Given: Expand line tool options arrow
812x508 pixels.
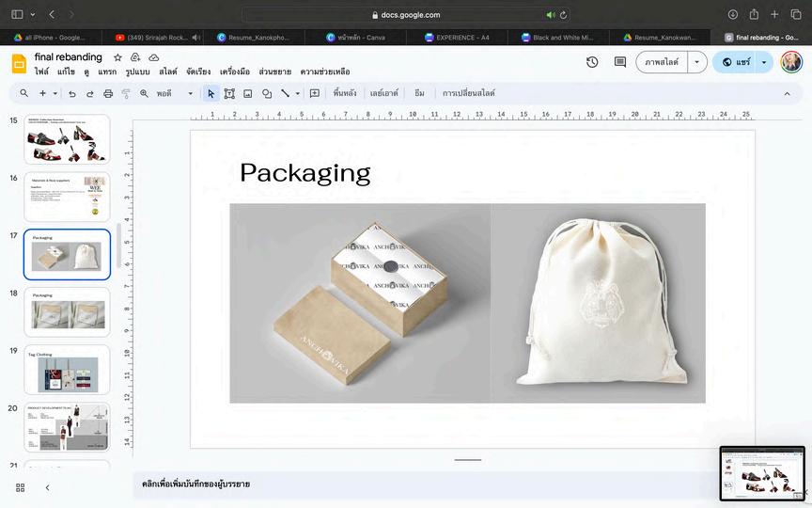Looking at the screenshot, I should click(x=297, y=94).
